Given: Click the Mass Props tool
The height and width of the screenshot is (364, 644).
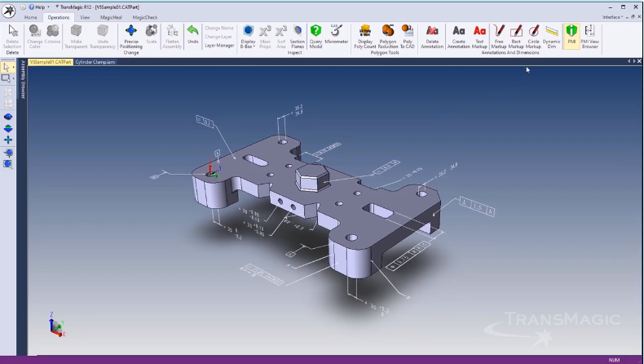Looking at the screenshot, I should click(x=265, y=36).
